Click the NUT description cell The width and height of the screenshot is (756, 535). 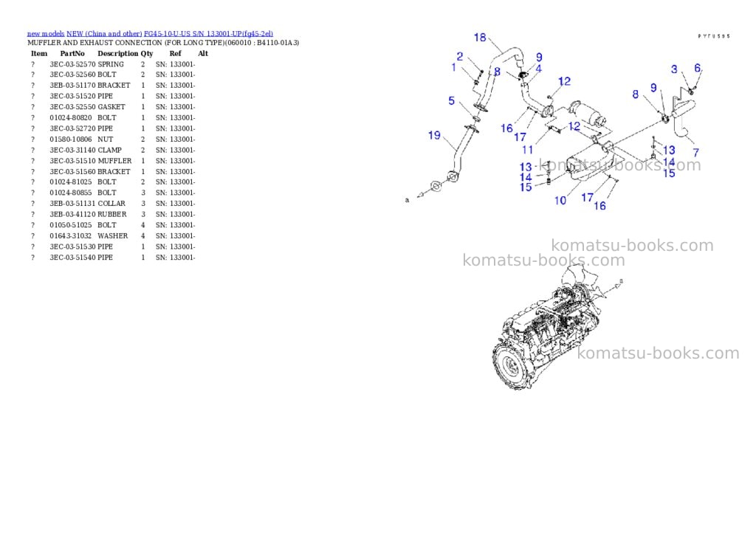105,139
